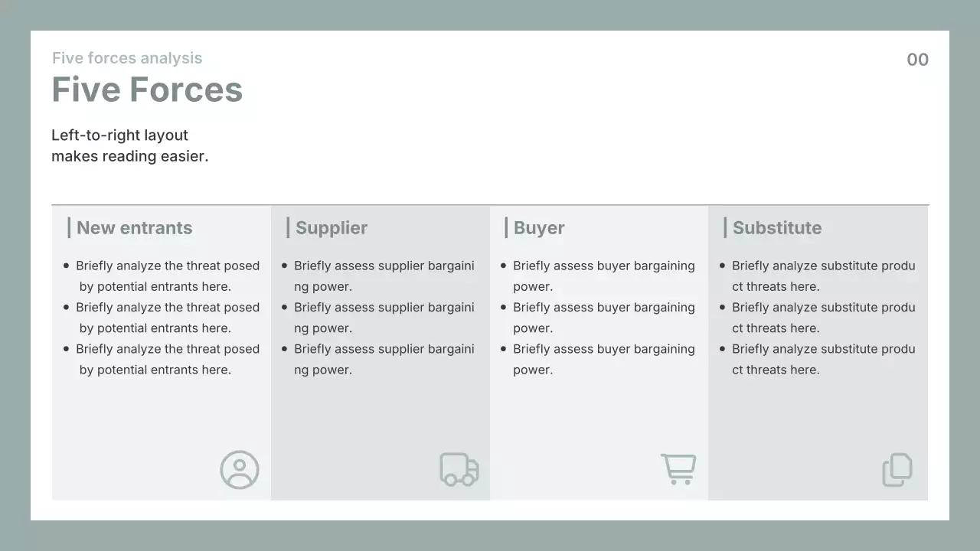Select the copy documents icon in Substitute column
The height and width of the screenshot is (551, 980).
(x=897, y=470)
